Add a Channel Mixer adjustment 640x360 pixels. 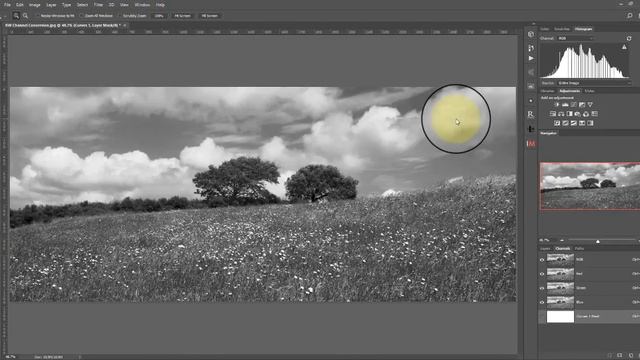coord(586,114)
